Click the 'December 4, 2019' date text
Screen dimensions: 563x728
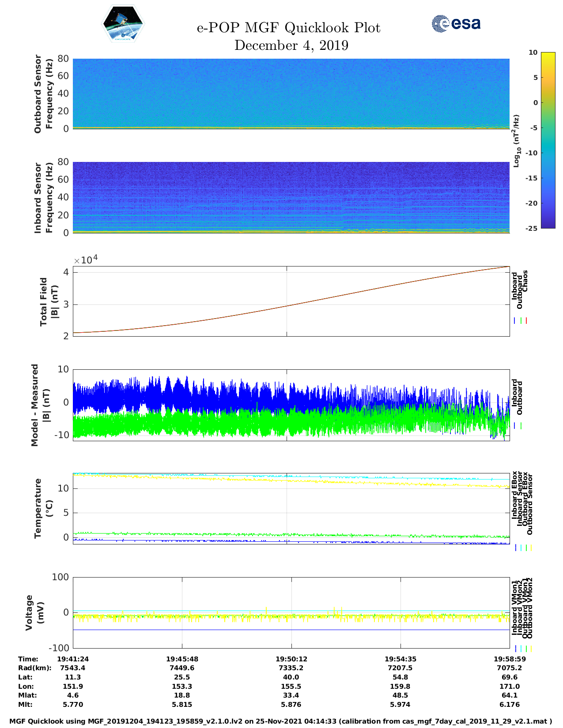(x=291, y=45)
